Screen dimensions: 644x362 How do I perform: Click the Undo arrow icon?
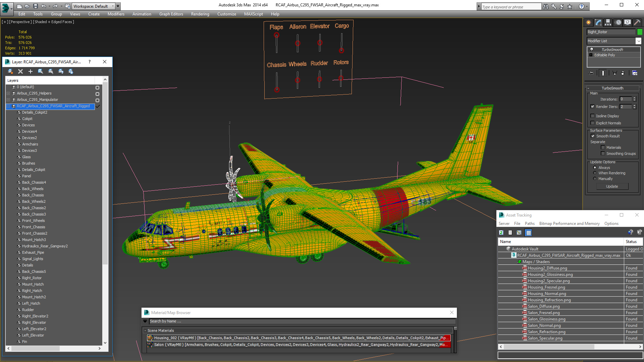tap(43, 6)
